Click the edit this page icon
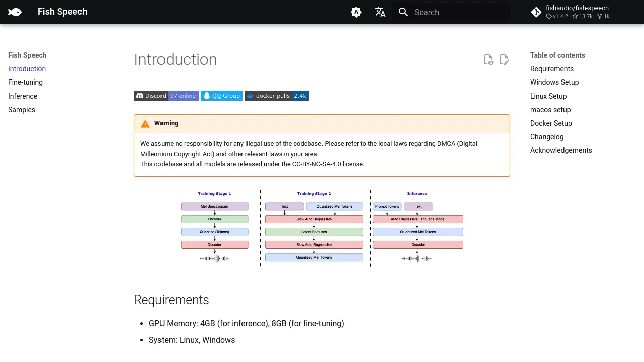The image size is (644, 362). coord(504,60)
